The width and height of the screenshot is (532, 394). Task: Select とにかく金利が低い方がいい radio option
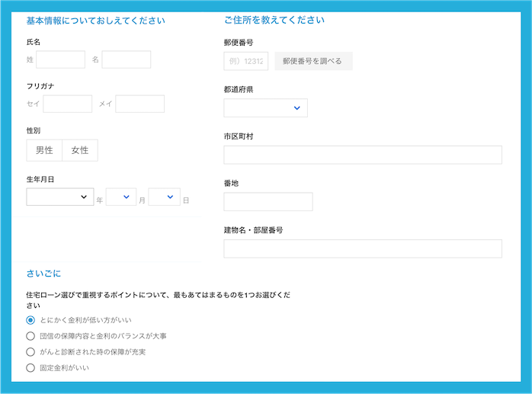click(30, 320)
